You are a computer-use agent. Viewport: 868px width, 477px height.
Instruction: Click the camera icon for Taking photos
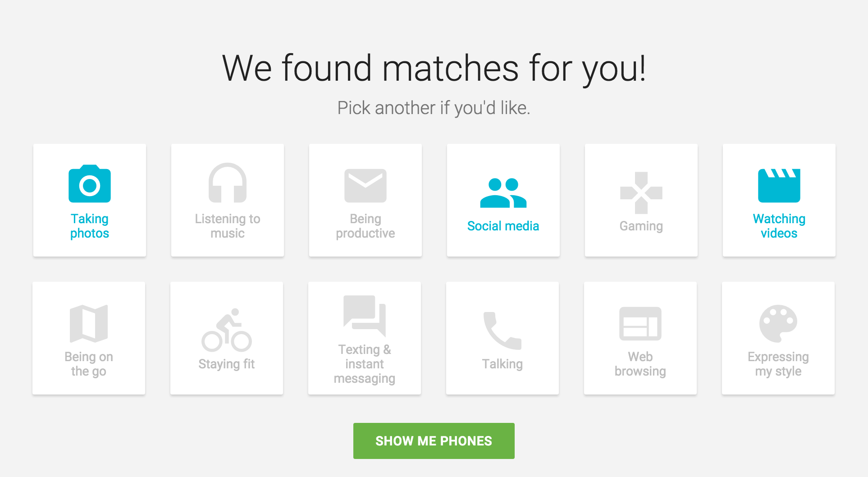90,183
